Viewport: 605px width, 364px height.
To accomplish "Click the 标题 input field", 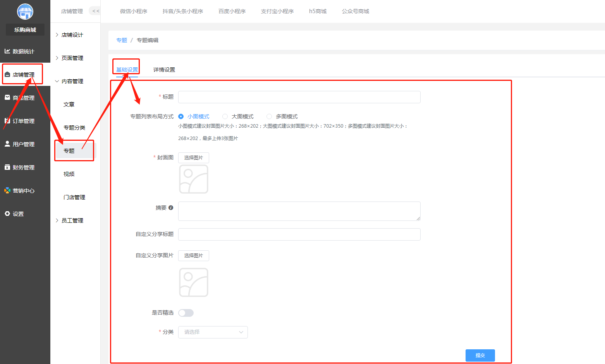I will (x=299, y=97).
